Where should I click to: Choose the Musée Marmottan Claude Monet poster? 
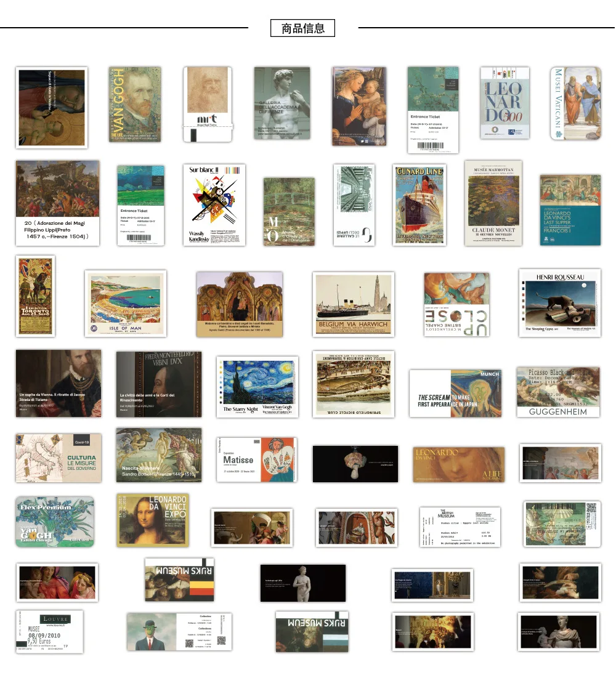point(493,203)
